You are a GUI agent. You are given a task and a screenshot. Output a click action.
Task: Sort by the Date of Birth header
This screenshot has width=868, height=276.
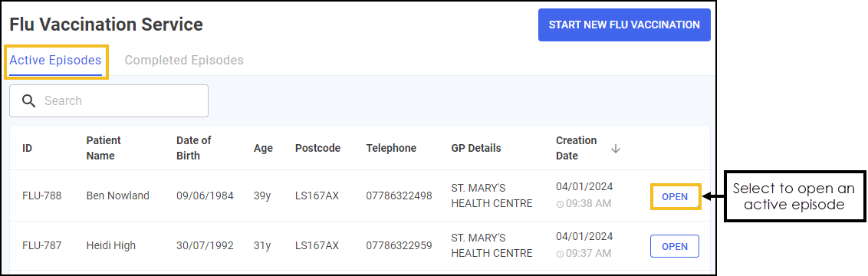(194, 148)
